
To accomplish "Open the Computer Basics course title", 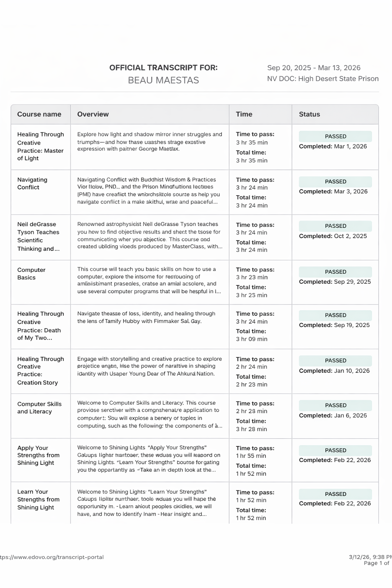I will (x=31, y=274).
